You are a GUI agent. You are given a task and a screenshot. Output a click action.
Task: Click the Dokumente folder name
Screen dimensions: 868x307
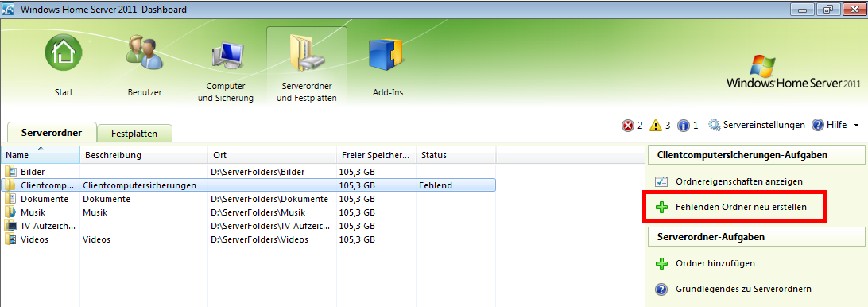pos(45,199)
